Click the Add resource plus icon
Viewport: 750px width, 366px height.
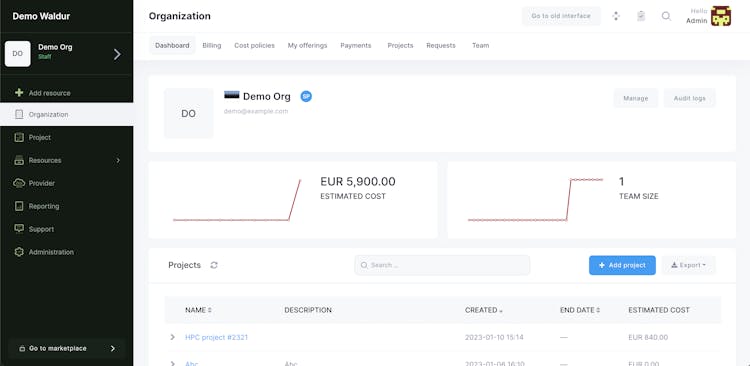(x=19, y=92)
